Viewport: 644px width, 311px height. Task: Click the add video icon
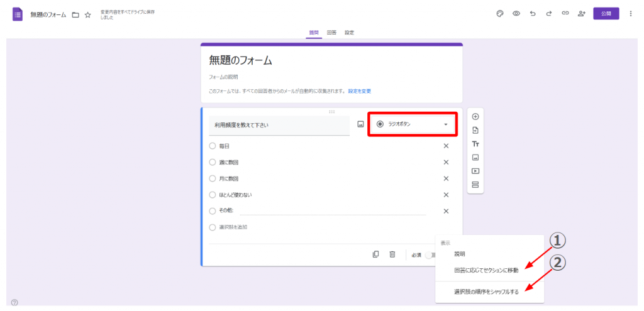pos(475,171)
